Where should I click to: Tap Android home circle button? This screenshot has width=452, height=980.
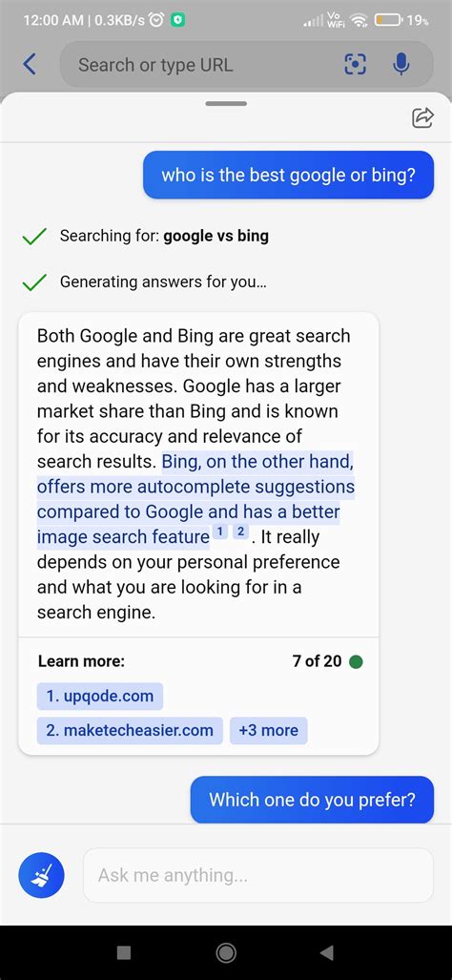[x=226, y=952]
